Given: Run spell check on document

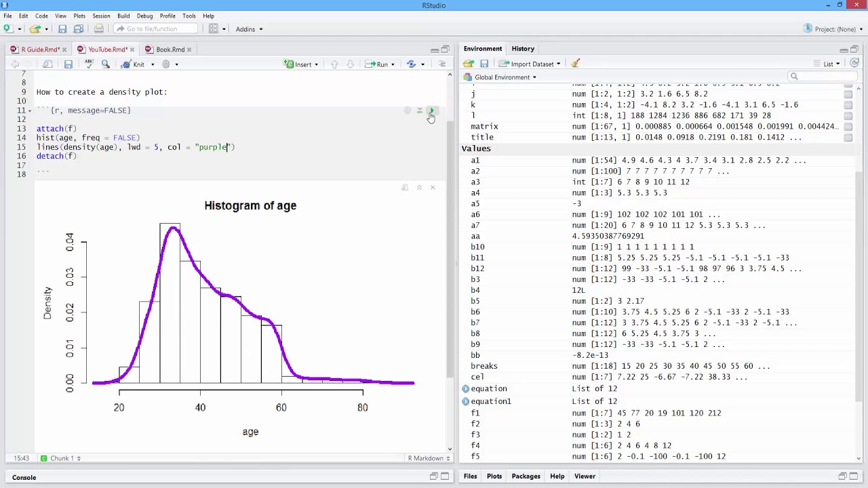Looking at the screenshot, I should [89, 64].
